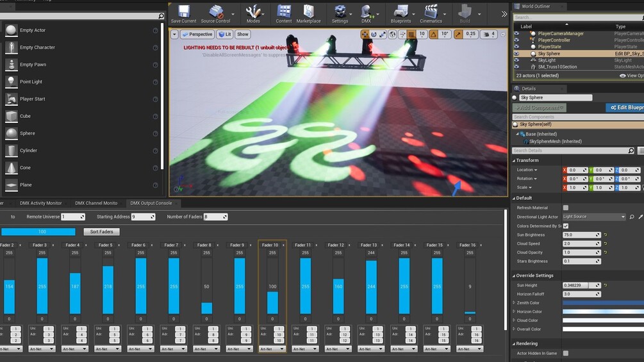Click the Edit Blueprint button
Viewport: 644px width, 362px height.
(625, 108)
